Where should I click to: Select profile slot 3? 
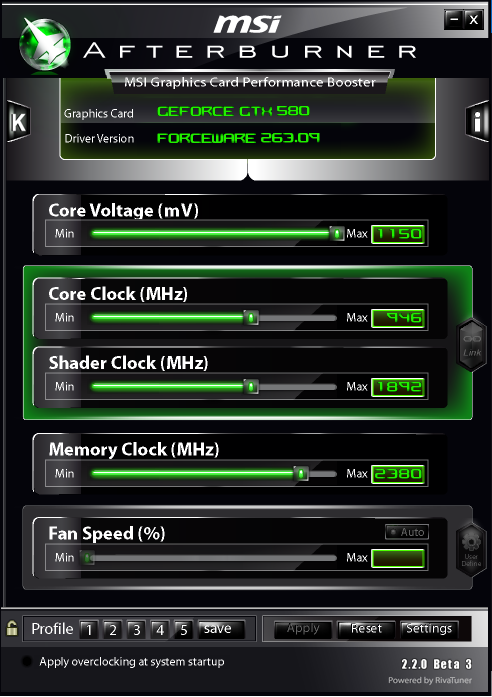136,629
